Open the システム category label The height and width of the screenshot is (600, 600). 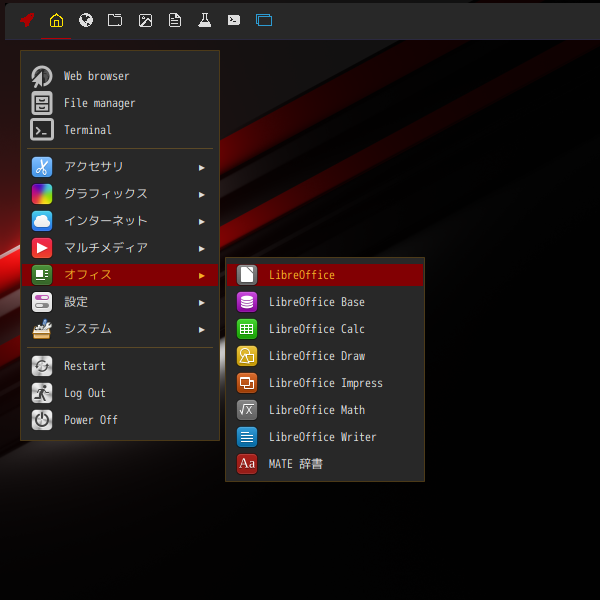88,329
